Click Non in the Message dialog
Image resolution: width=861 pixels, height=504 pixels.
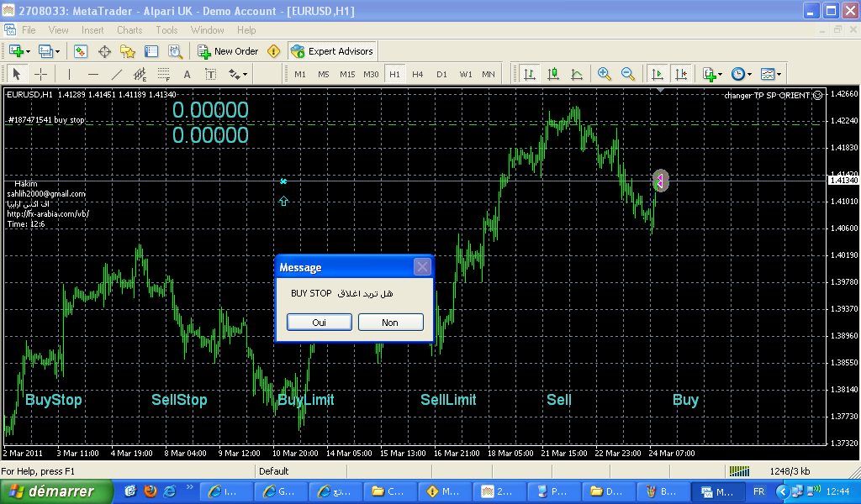(390, 323)
